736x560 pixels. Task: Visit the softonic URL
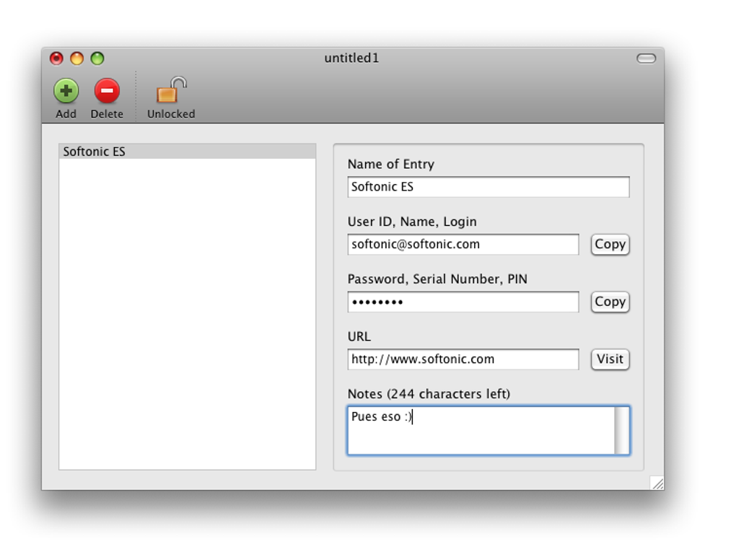pyautogui.click(x=610, y=359)
